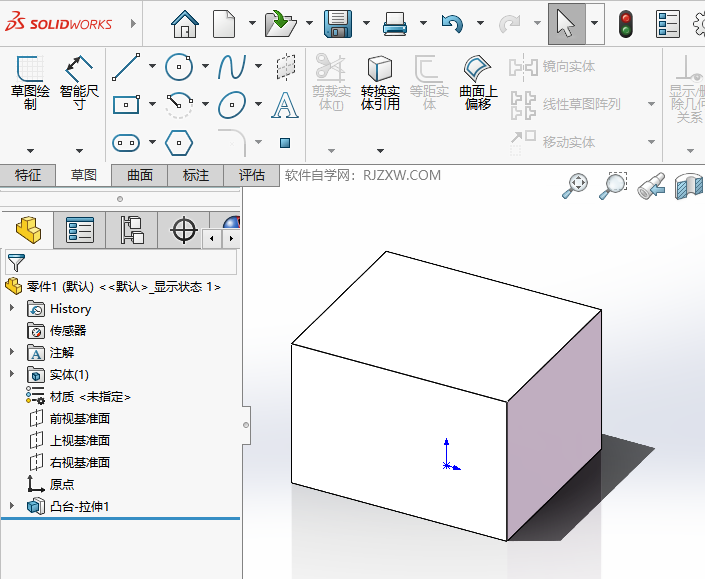Open the FeatureManager design tree tab
The height and width of the screenshot is (579, 705).
click(28, 230)
